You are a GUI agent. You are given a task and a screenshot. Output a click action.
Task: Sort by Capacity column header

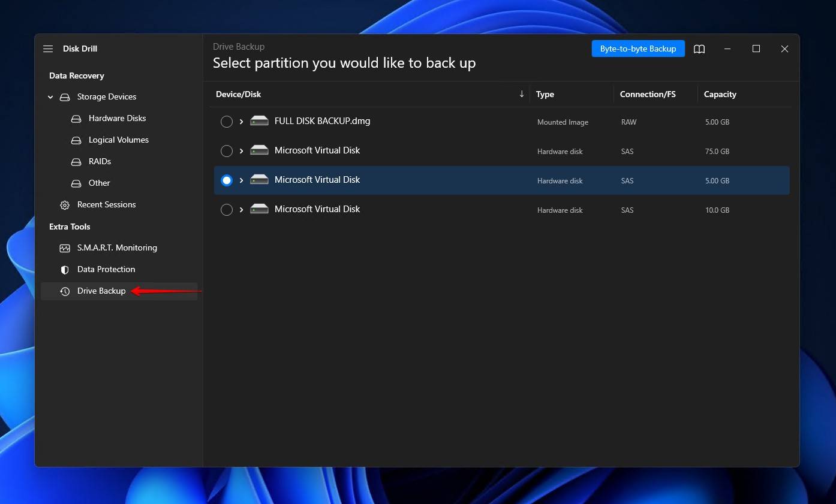(720, 94)
